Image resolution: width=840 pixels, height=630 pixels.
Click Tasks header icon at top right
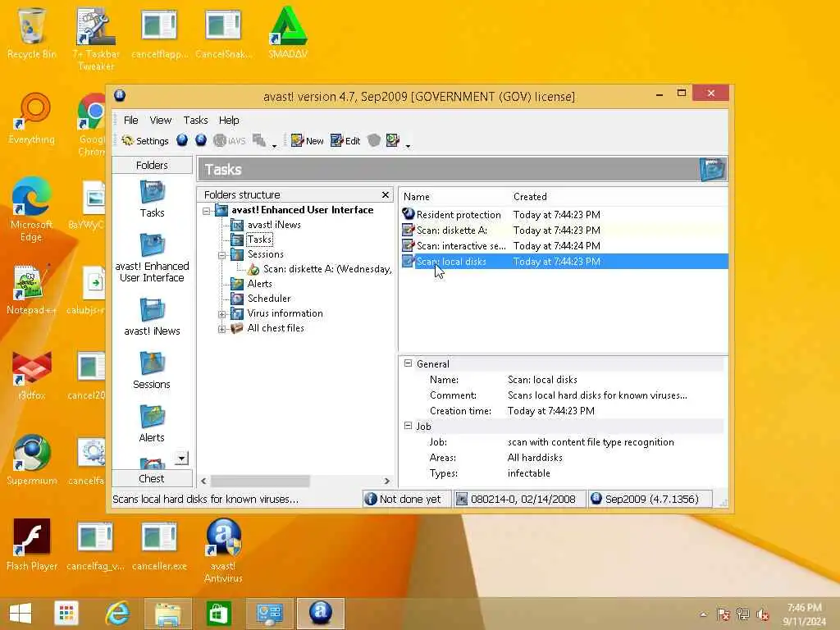click(713, 169)
